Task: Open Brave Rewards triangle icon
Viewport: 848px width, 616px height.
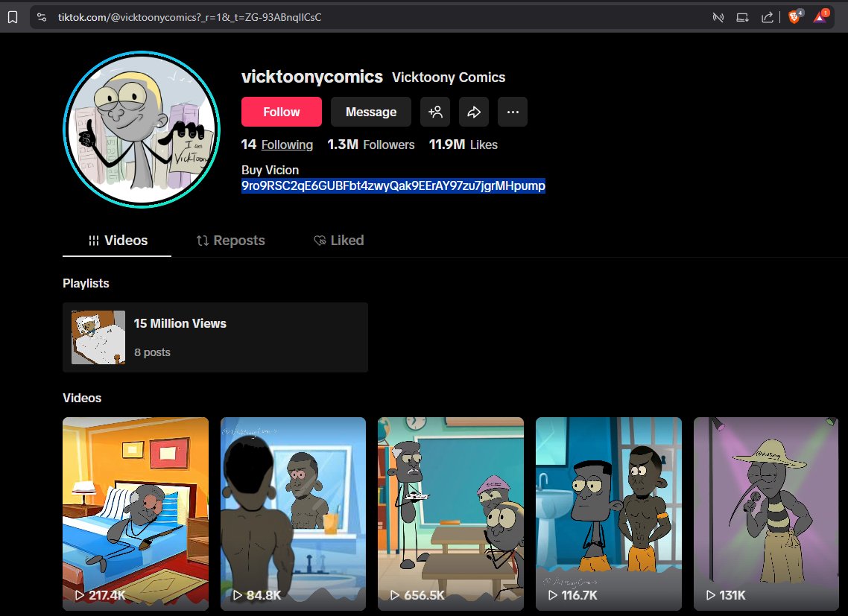Action: (x=820, y=17)
